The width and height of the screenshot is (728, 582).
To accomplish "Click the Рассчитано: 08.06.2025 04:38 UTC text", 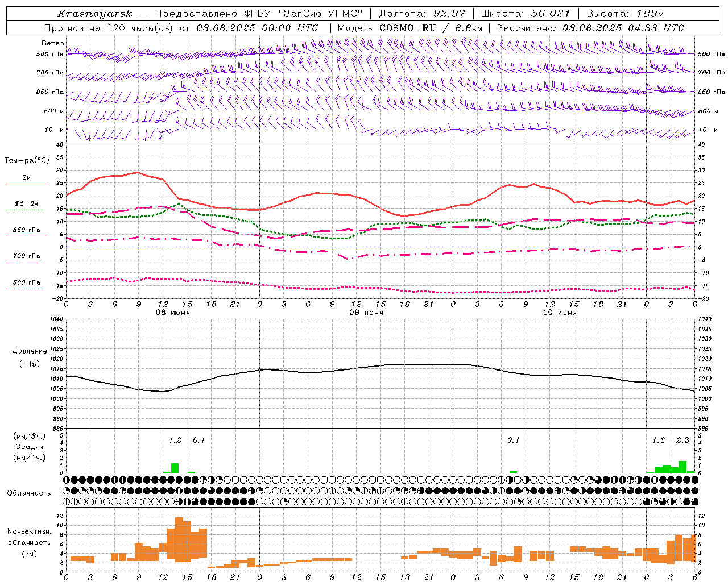I will (590, 28).
